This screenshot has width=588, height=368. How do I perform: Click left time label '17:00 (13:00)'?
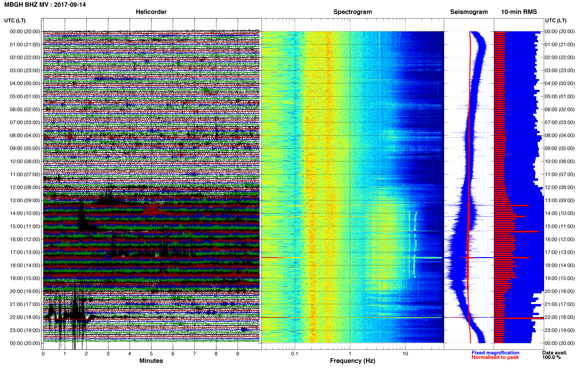pyautogui.click(x=25, y=252)
